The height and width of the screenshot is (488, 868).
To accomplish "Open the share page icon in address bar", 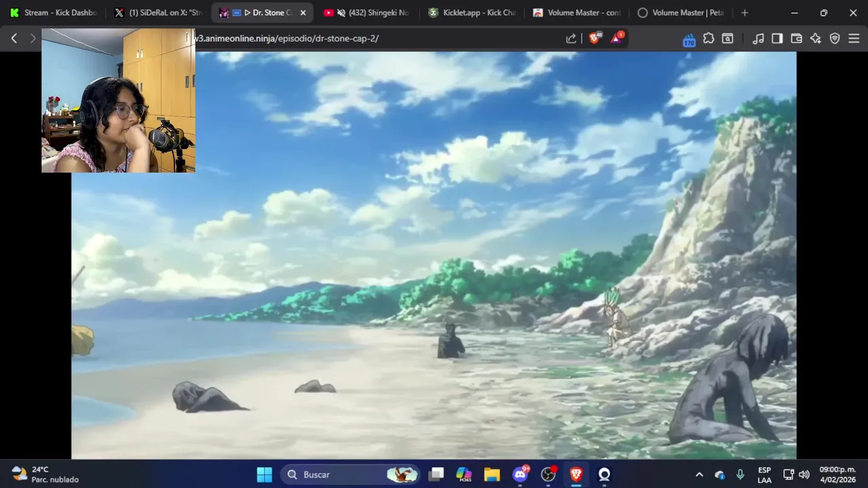I will (x=571, y=39).
